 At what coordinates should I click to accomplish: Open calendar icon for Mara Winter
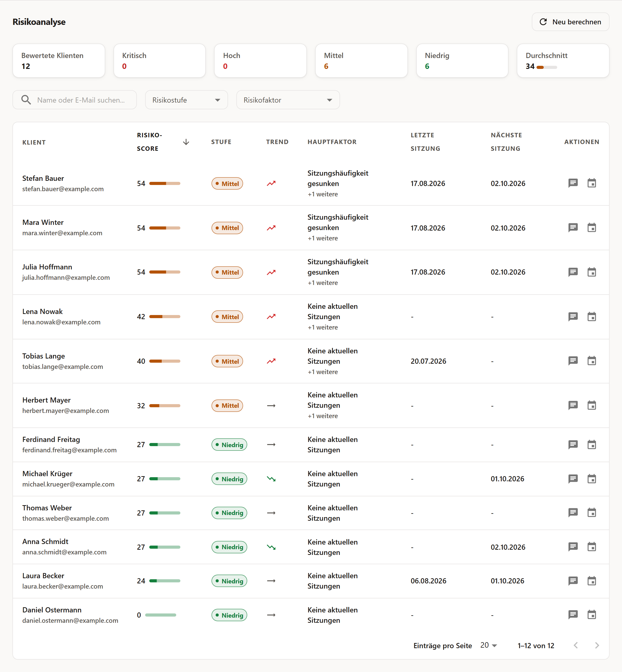coord(591,228)
